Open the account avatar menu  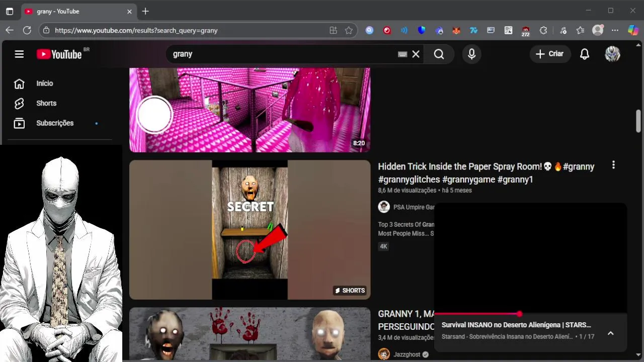click(612, 54)
